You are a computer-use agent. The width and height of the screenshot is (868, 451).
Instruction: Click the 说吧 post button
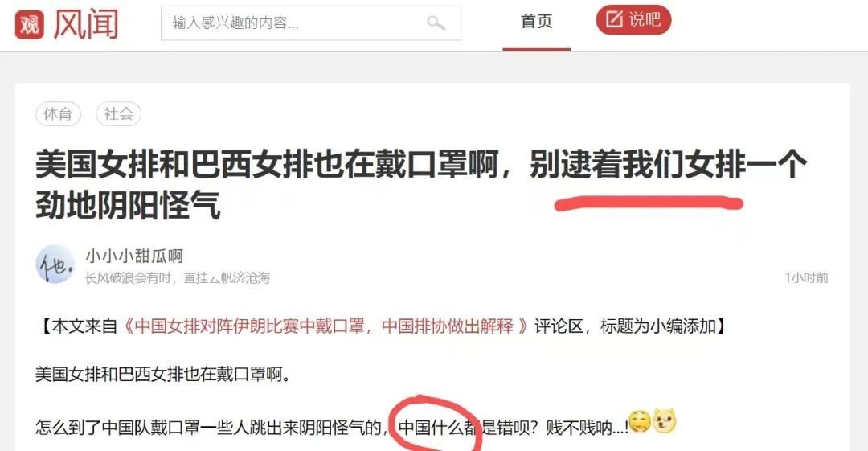point(633,20)
